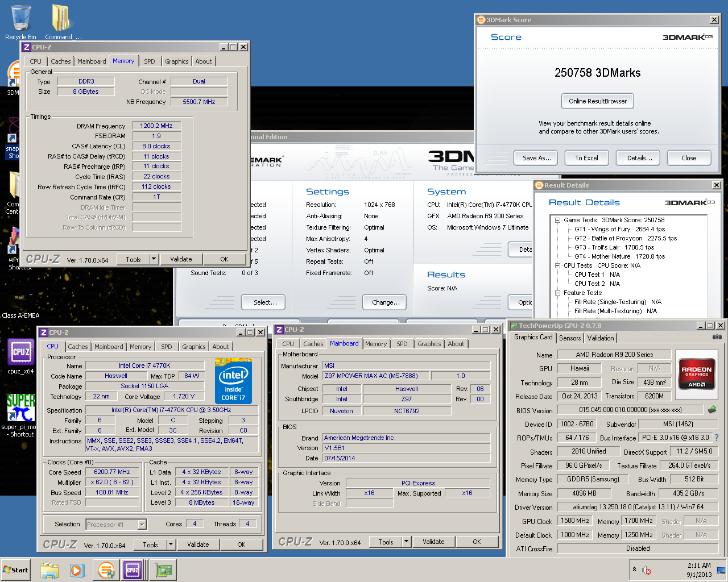Select the cpuz_x64 desktop icon
728x582 pixels.
point(20,356)
